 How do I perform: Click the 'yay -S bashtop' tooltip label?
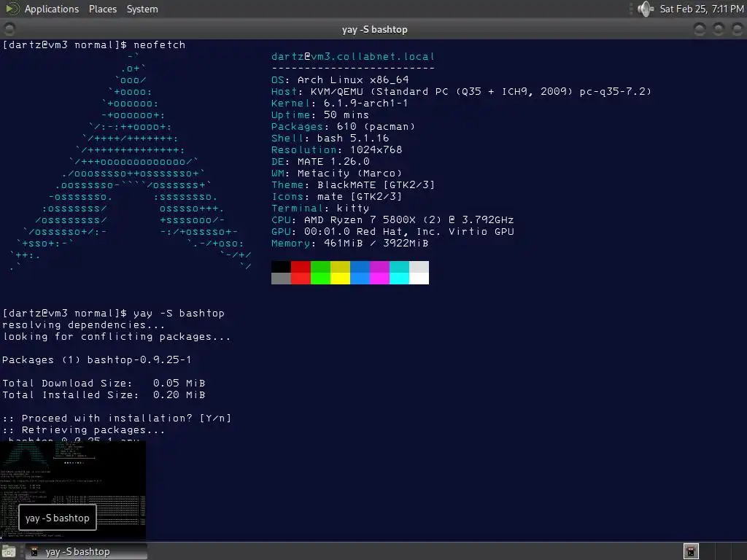click(57, 518)
